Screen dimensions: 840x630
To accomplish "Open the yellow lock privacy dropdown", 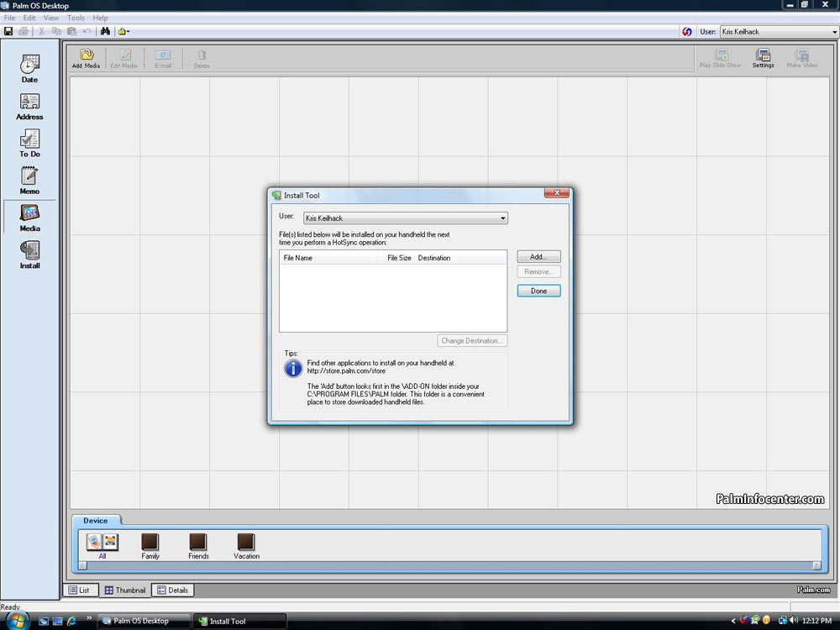I will 123,32.
